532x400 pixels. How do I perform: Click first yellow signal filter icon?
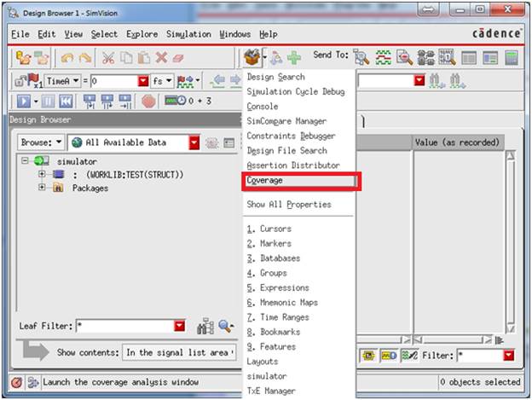pyautogui.click(x=368, y=356)
